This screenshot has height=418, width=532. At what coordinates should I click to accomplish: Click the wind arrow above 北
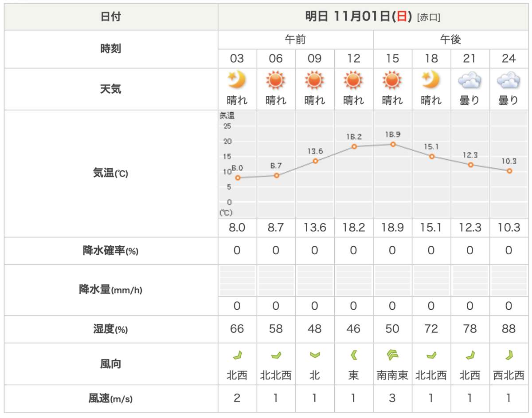pos(315,355)
